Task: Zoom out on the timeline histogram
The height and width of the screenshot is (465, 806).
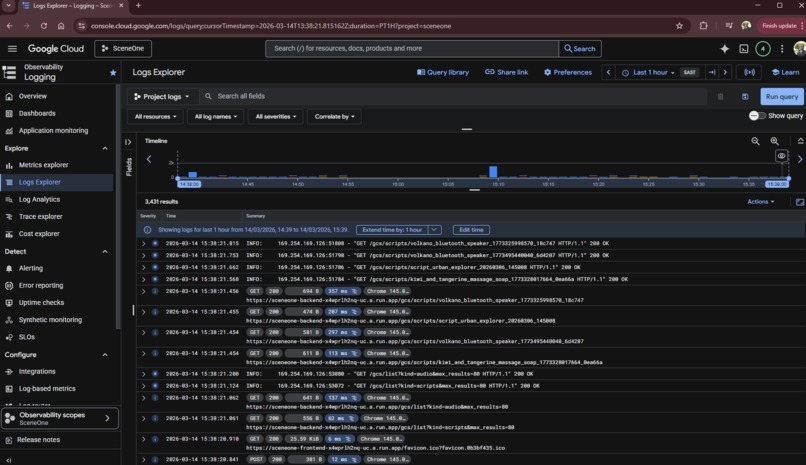Action: pyautogui.click(x=755, y=141)
